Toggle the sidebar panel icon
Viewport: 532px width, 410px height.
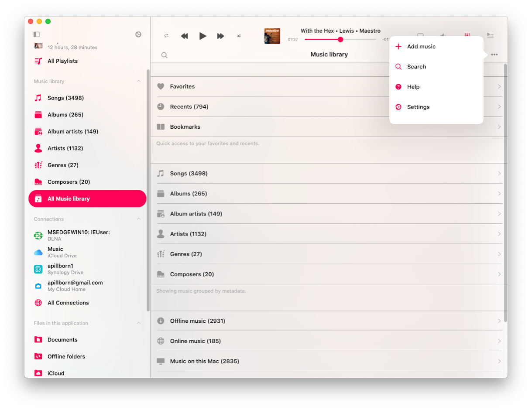click(x=37, y=34)
